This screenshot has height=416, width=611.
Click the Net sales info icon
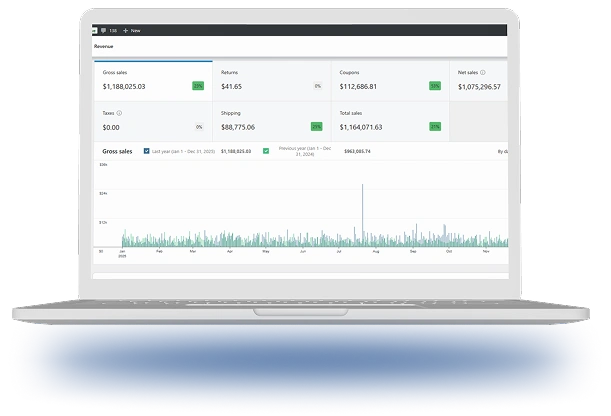[483, 73]
